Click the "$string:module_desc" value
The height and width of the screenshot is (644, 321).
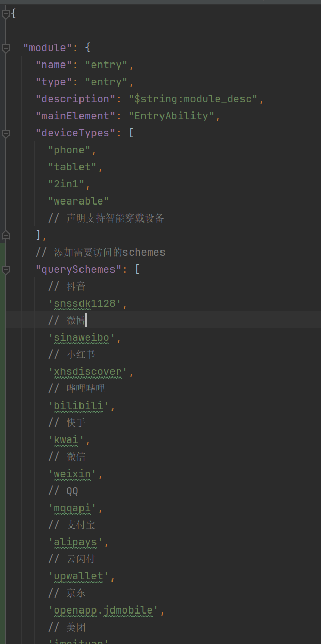click(193, 99)
